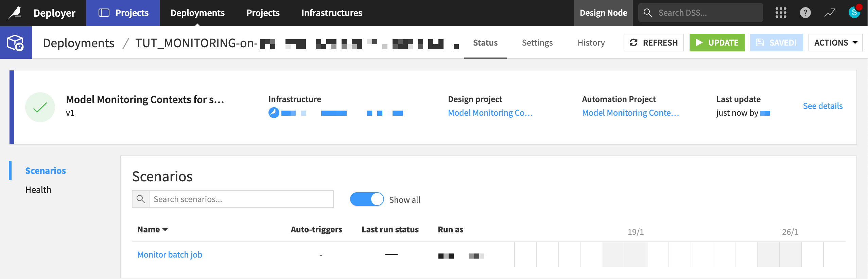The width and height of the screenshot is (868, 279).
Task: Open the applications grid menu
Action: click(x=781, y=13)
